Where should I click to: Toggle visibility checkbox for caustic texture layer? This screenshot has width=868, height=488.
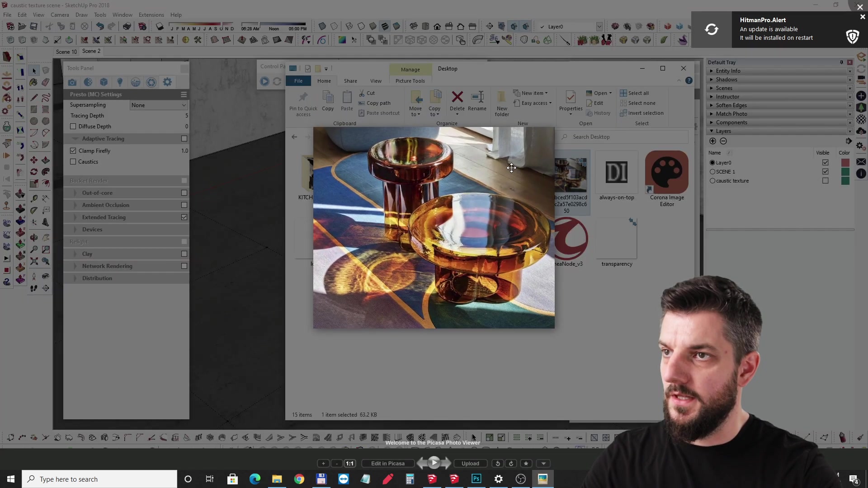point(826,181)
